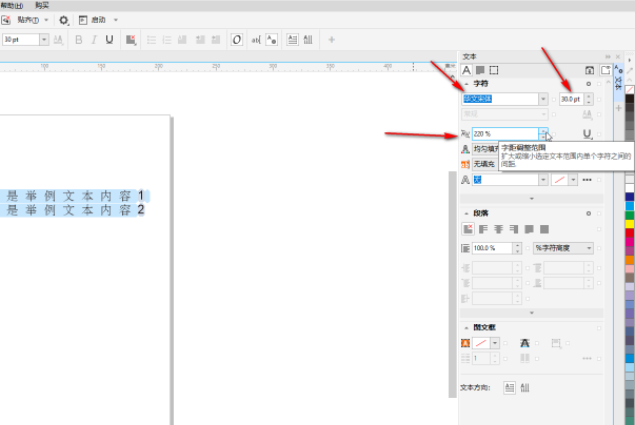Collapse the character section of text docker
635x425 pixels.
pyautogui.click(x=467, y=84)
